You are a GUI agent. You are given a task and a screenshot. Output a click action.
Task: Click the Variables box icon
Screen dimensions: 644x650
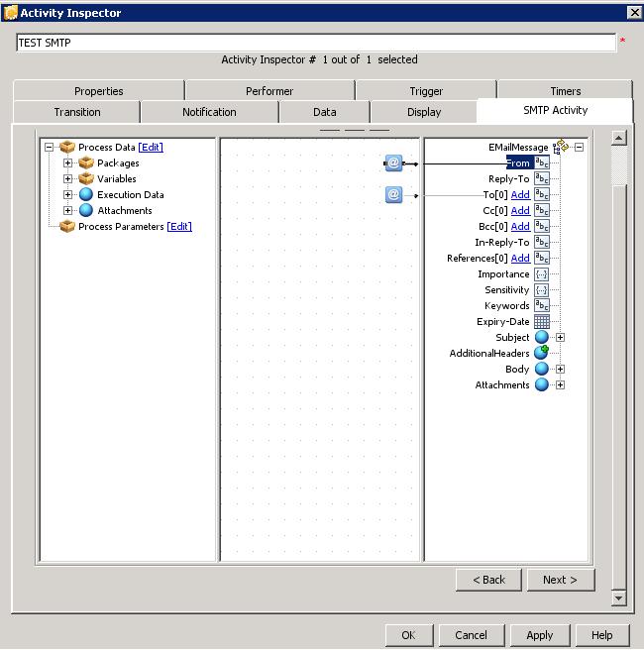86,178
